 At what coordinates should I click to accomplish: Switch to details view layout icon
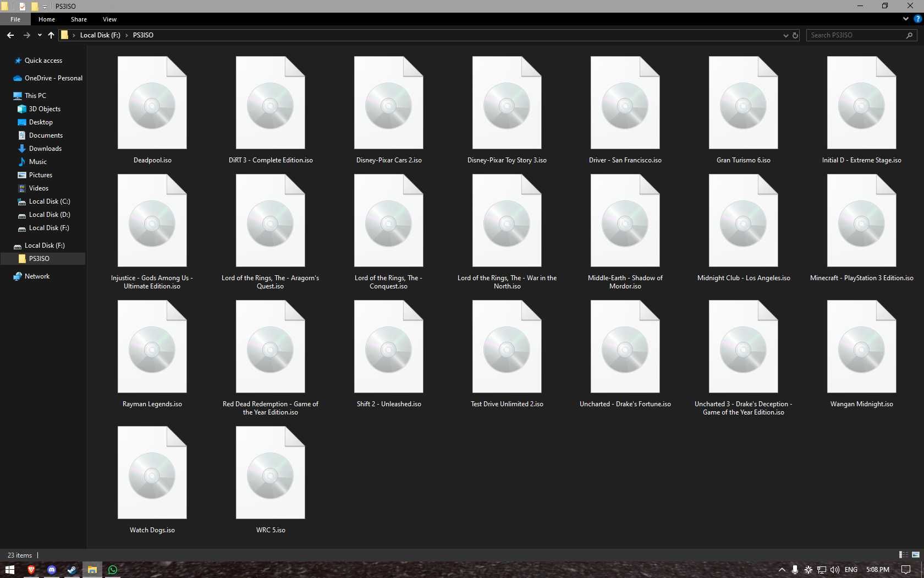[903, 555]
